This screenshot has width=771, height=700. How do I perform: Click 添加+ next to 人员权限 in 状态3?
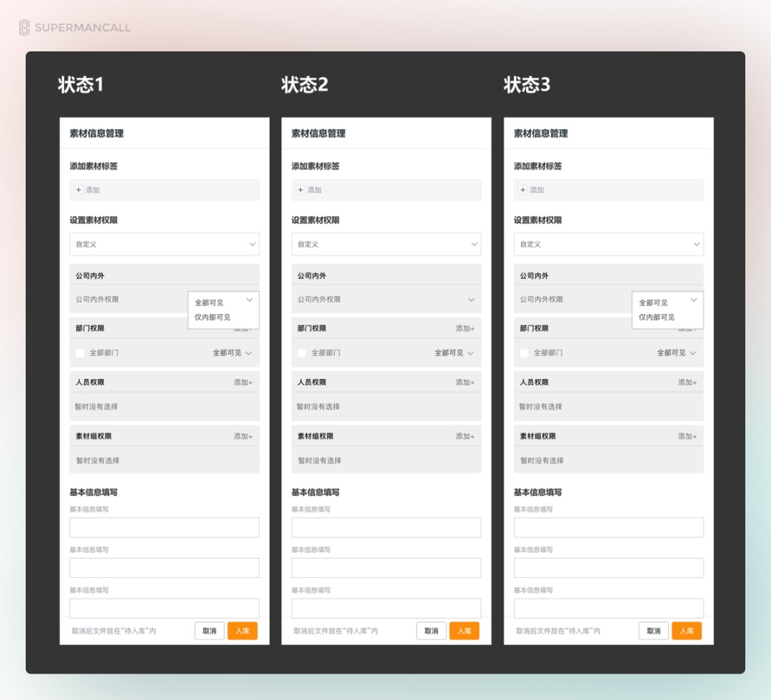click(687, 382)
